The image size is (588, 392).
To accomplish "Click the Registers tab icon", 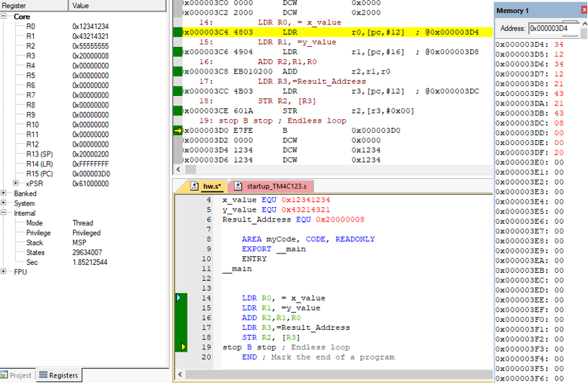I will 43,375.
